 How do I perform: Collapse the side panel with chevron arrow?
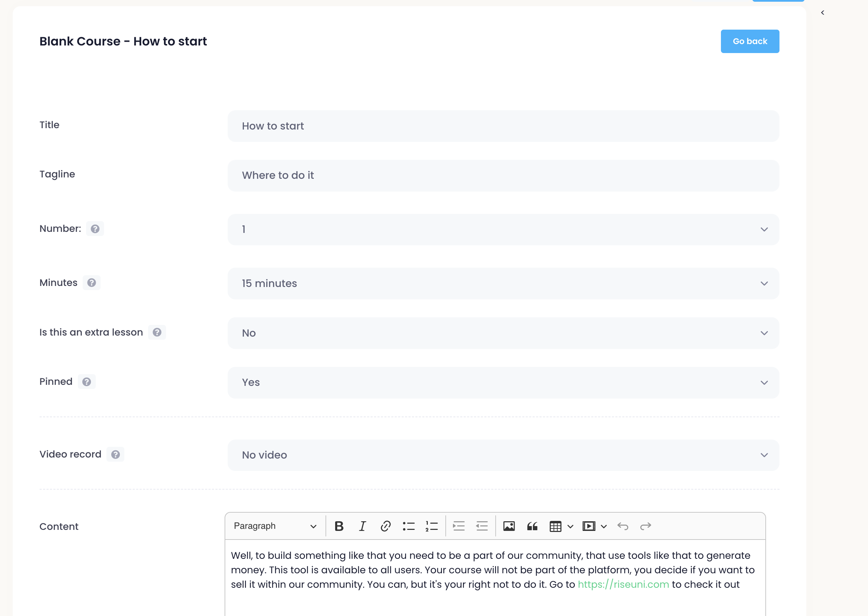tap(823, 12)
